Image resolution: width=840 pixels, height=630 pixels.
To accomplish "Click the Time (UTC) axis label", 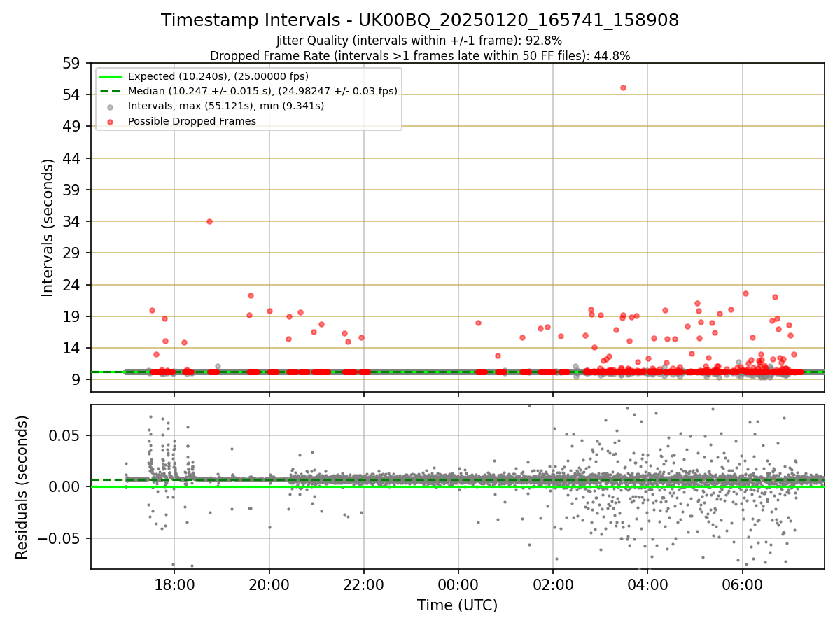I will 457,605.
